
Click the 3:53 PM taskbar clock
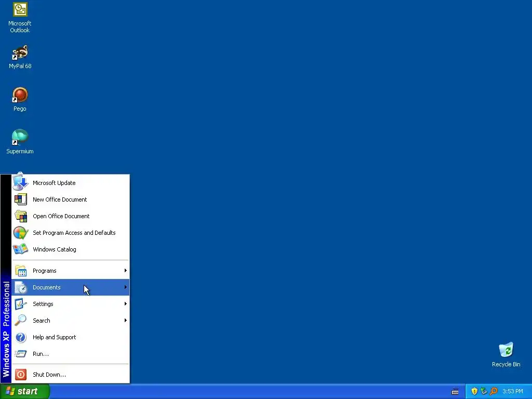point(513,391)
